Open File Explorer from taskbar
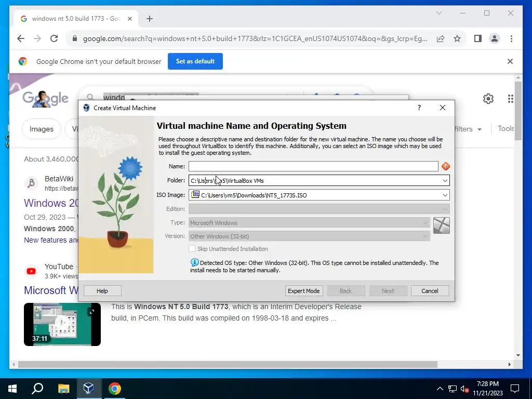 click(63, 389)
